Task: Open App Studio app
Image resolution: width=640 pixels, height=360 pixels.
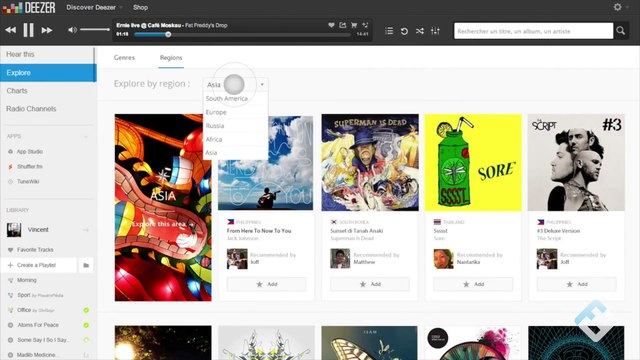Action: pos(29,151)
